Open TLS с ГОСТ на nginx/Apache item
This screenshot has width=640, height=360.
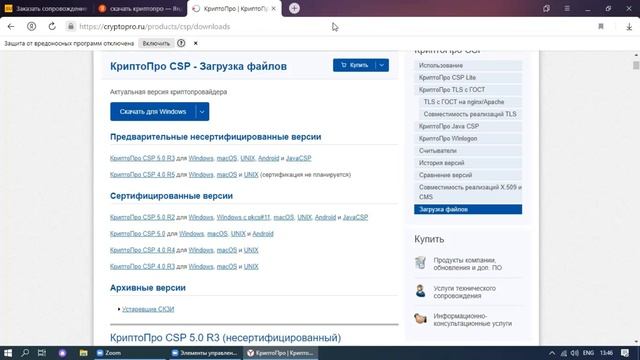pos(470,102)
